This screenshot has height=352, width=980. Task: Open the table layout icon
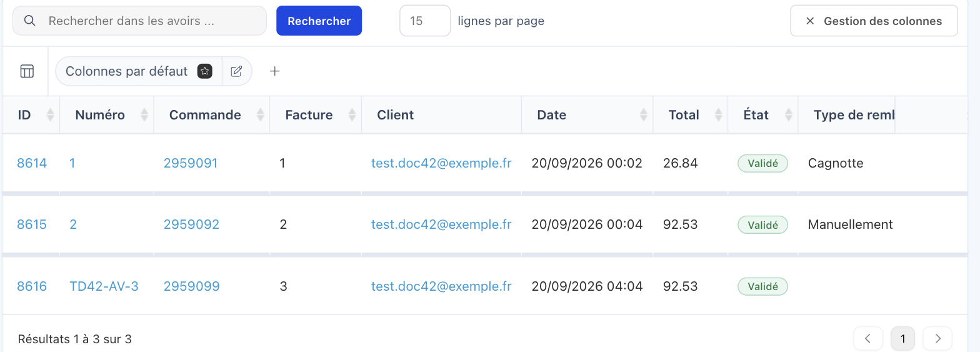pos(27,71)
